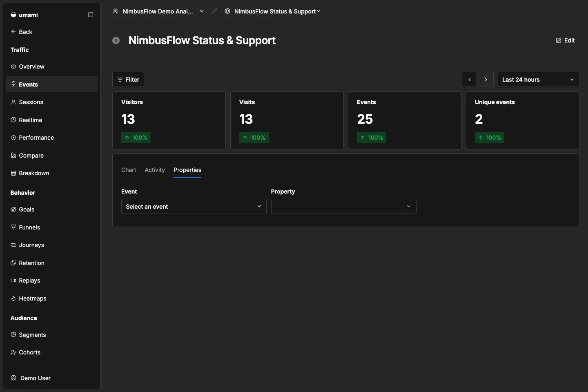Click the Breakdown table icon

tap(13, 173)
